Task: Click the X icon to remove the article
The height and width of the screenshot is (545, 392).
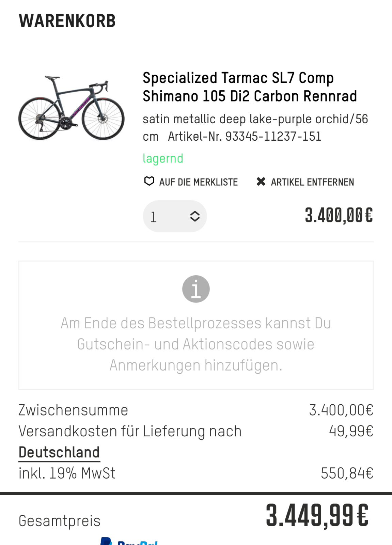Action: coord(261,182)
